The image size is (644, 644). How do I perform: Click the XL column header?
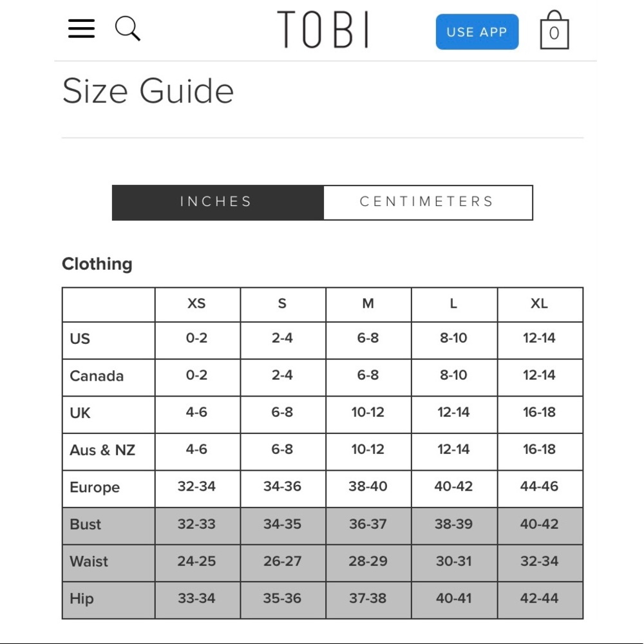coord(539,304)
